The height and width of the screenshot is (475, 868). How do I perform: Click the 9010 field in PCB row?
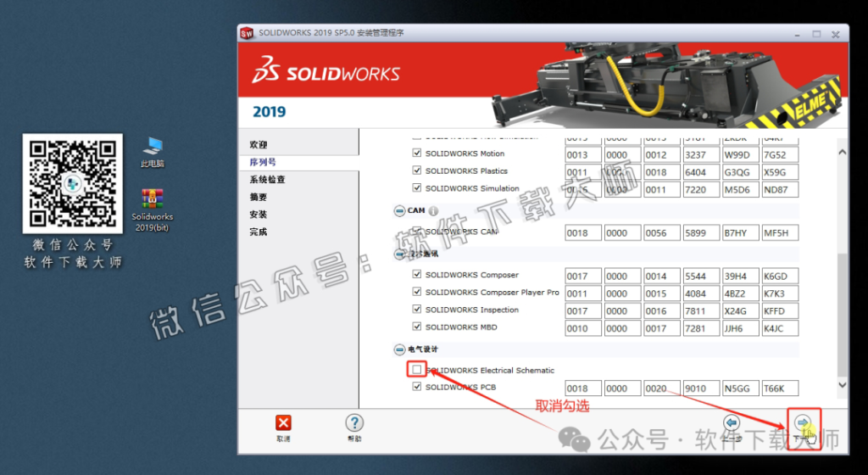(x=701, y=388)
